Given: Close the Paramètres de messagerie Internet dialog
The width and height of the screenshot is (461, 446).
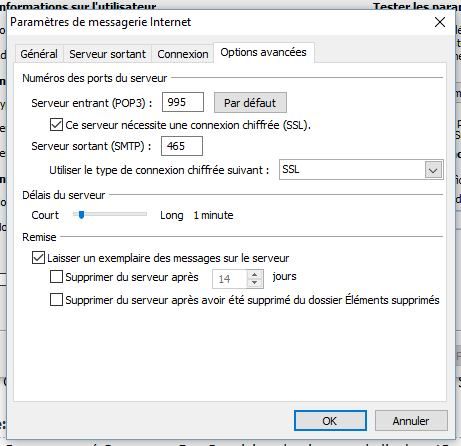Looking at the screenshot, I should tap(440, 22).
